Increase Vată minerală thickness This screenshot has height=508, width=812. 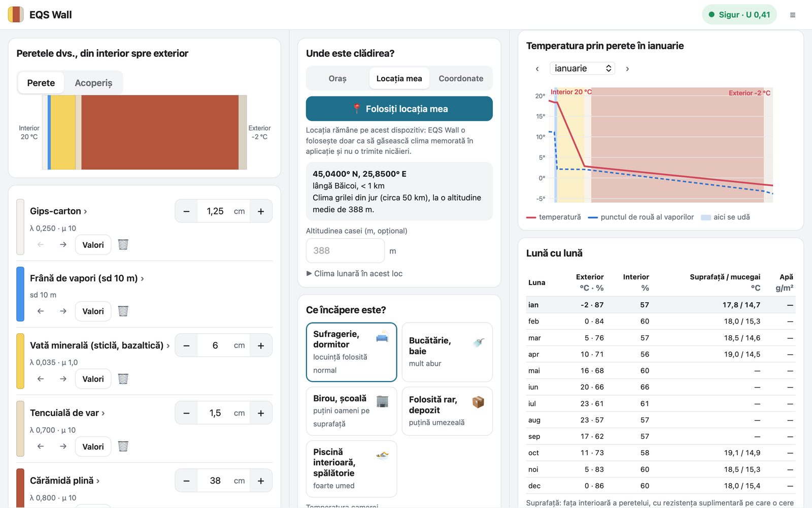pyautogui.click(x=261, y=345)
